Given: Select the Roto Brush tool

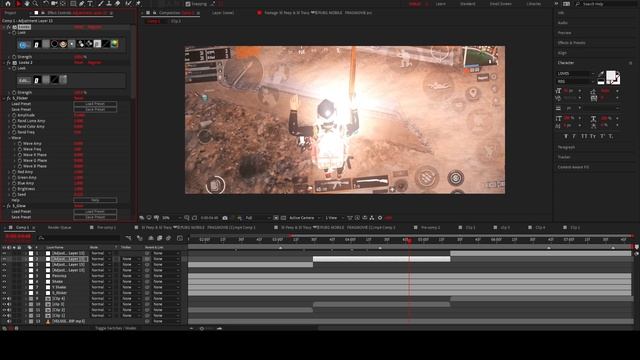Looking at the screenshot, I should click(129, 4).
